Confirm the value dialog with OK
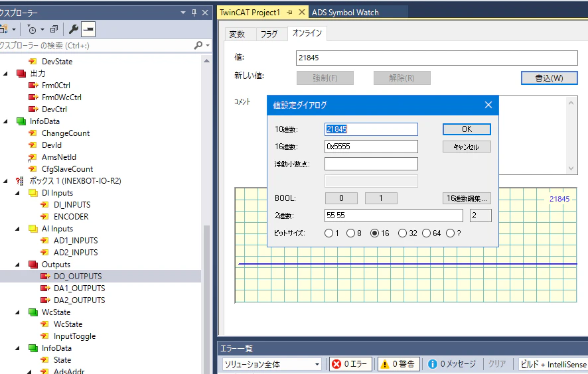The height and width of the screenshot is (374, 588). 467,129
